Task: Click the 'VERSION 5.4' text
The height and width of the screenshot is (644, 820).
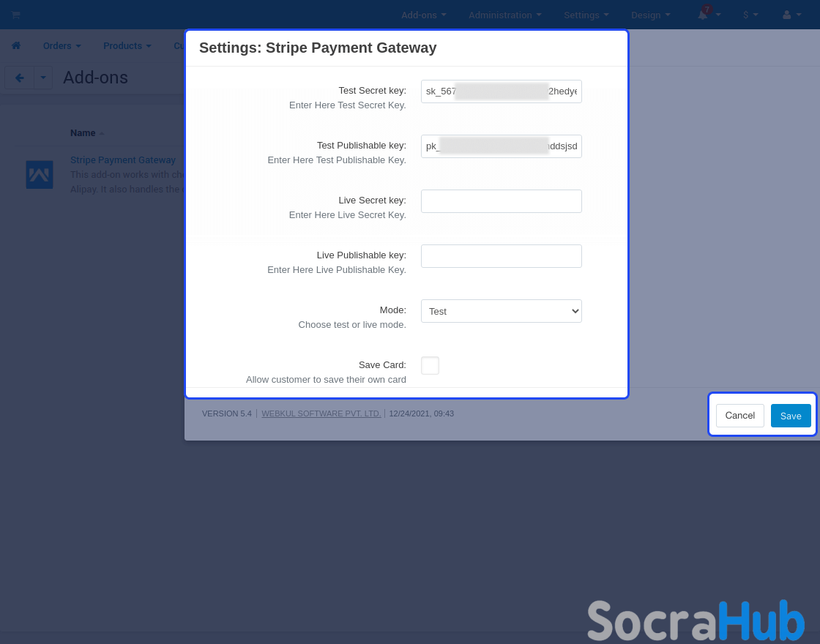Action: click(x=226, y=413)
